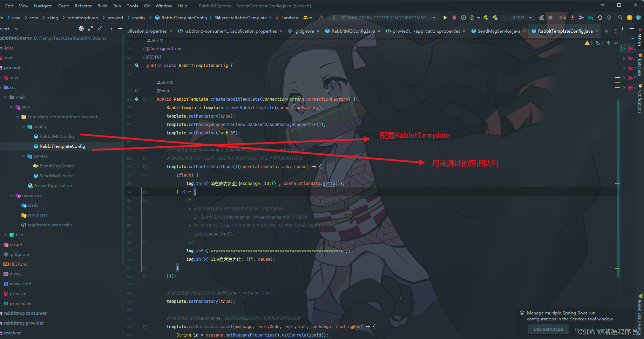Select HELP.md in project tree
This screenshot has height=339, width=644.
coord(15,264)
